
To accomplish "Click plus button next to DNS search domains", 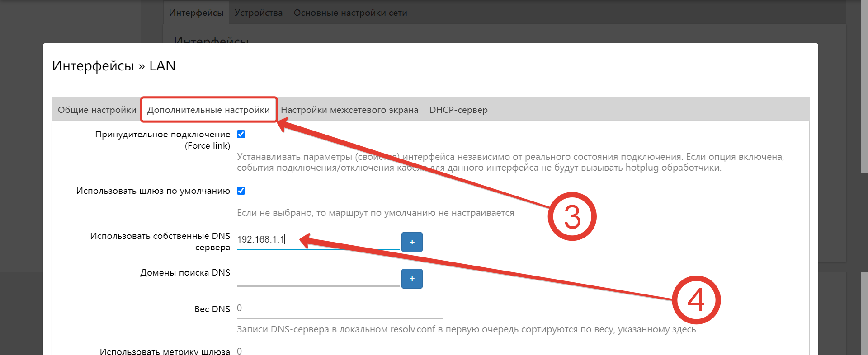I will click(411, 279).
